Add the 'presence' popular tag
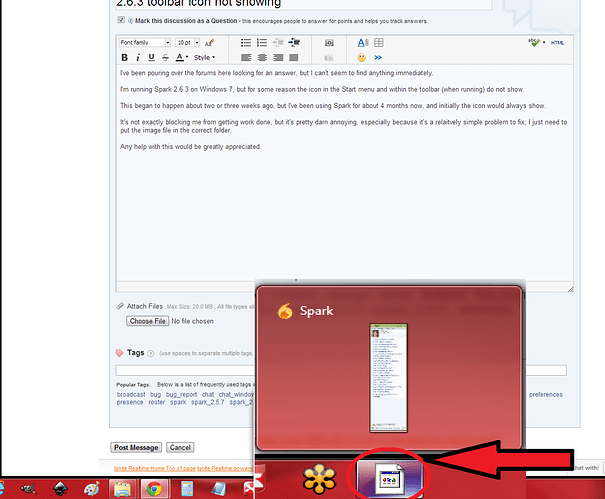605x499 pixels. tap(130, 402)
